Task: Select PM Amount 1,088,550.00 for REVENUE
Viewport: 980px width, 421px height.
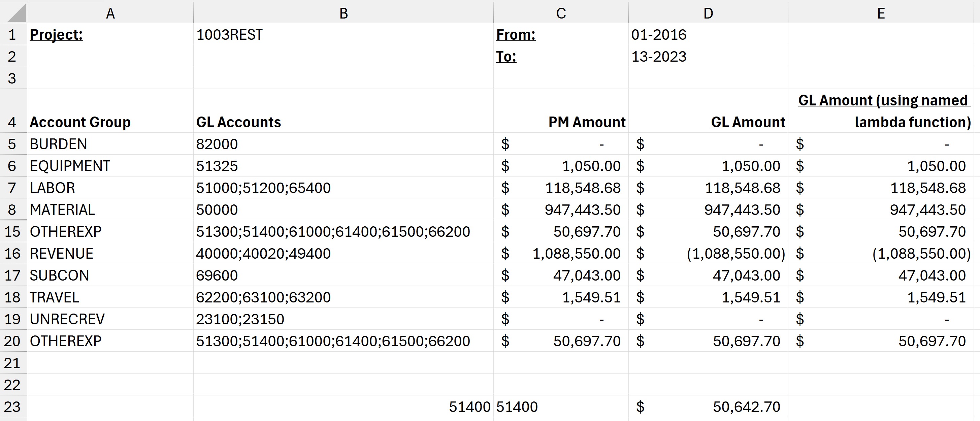Action: pyautogui.click(x=561, y=253)
